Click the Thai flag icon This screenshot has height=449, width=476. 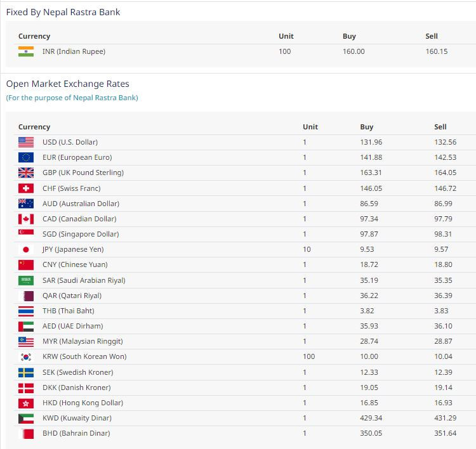pos(26,311)
